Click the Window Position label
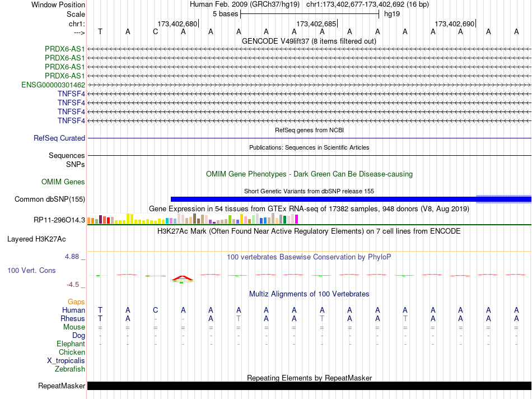Image resolution: width=532 pixels, height=399 pixels. pyautogui.click(x=58, y=4)
